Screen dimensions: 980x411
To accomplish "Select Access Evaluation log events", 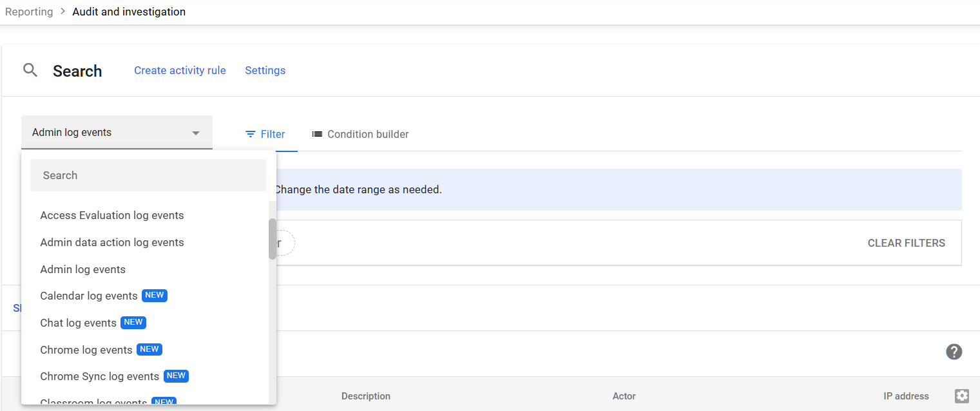I will coord(111,215).
